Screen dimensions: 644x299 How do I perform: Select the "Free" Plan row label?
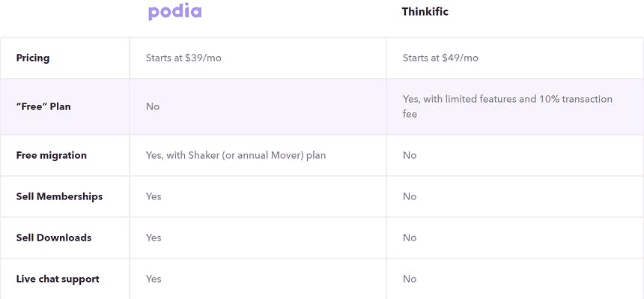pos(43,106)
